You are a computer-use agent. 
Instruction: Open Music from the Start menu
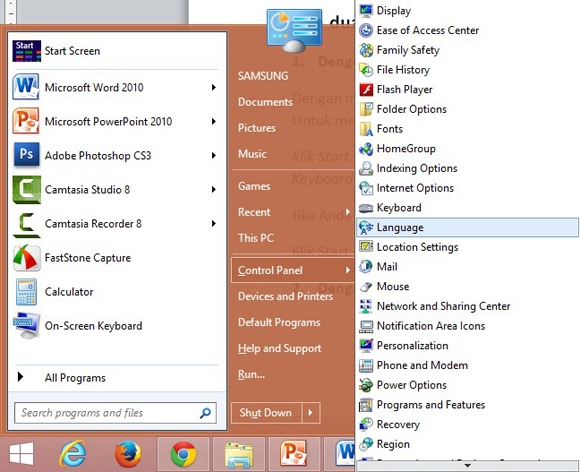click(252, 154)
